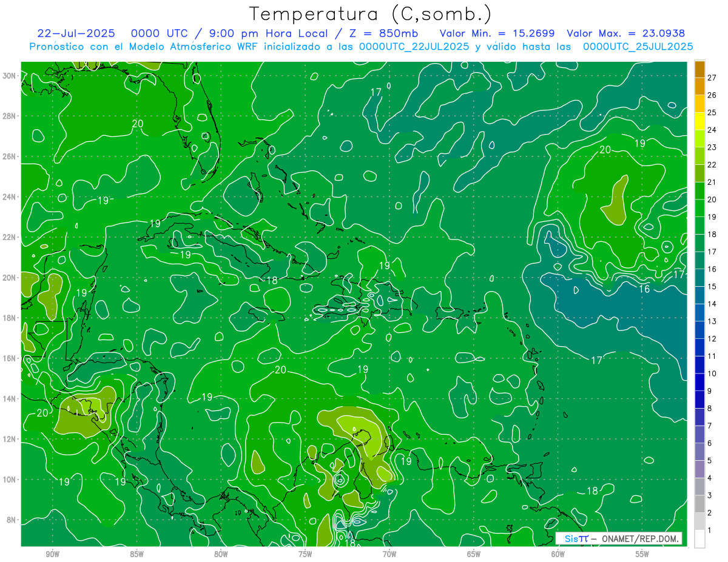The height and width of the screenshot is (562, 728).
Task: Click the '24N' latitude axis label
Action: pos(10,197)
